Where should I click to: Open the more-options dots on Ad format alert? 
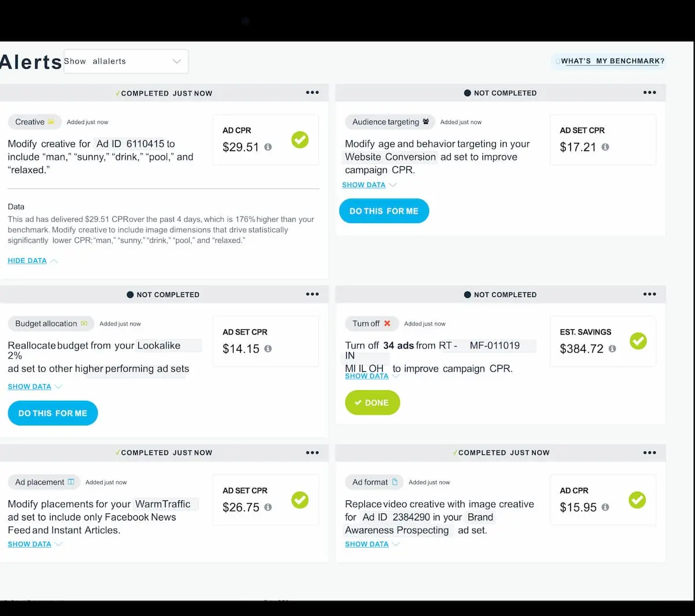coord(649,453)
